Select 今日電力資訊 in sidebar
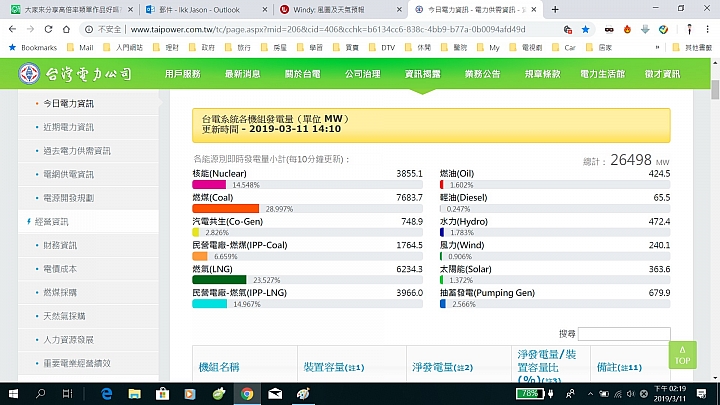 (68, 104)
